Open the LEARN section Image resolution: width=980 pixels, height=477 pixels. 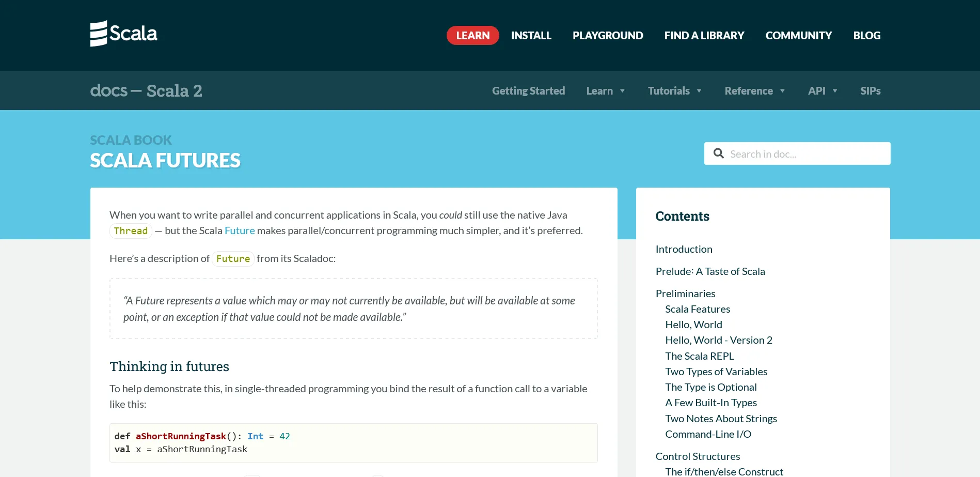[472, 36]
